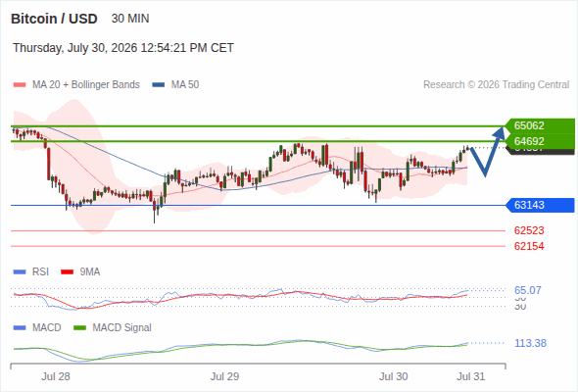Click the 9MA legend label

[90, 272]
